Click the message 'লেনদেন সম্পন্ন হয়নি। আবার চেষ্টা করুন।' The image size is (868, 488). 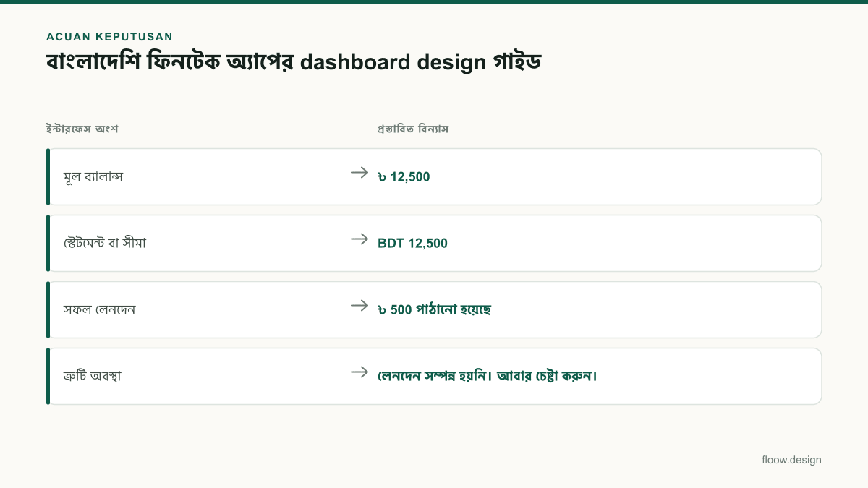487,376
